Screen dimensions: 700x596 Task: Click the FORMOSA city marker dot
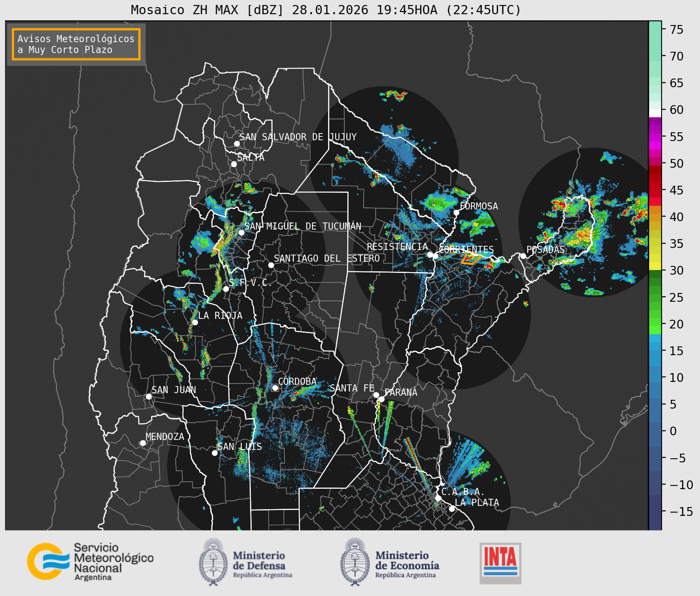[x=457, y=212]
